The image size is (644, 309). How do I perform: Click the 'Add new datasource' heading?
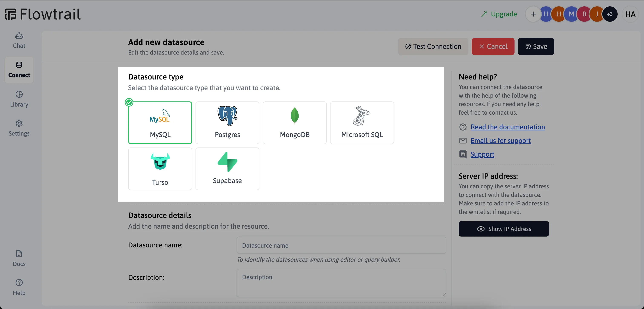166,42
